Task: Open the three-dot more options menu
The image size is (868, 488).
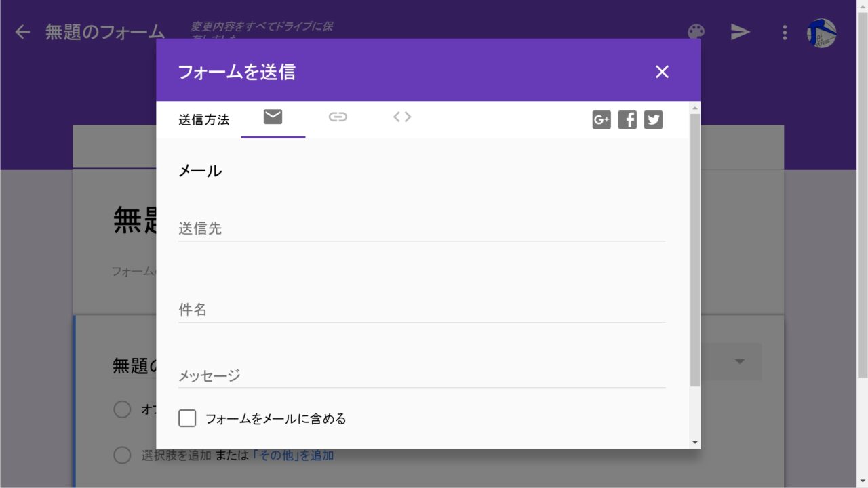Action: tap(785, 32)
